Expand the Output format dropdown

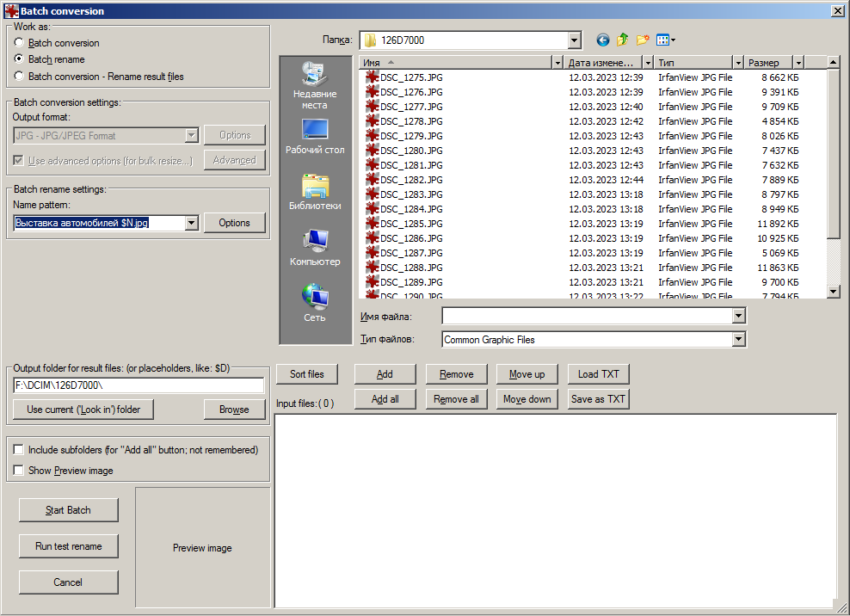[191, 136]
